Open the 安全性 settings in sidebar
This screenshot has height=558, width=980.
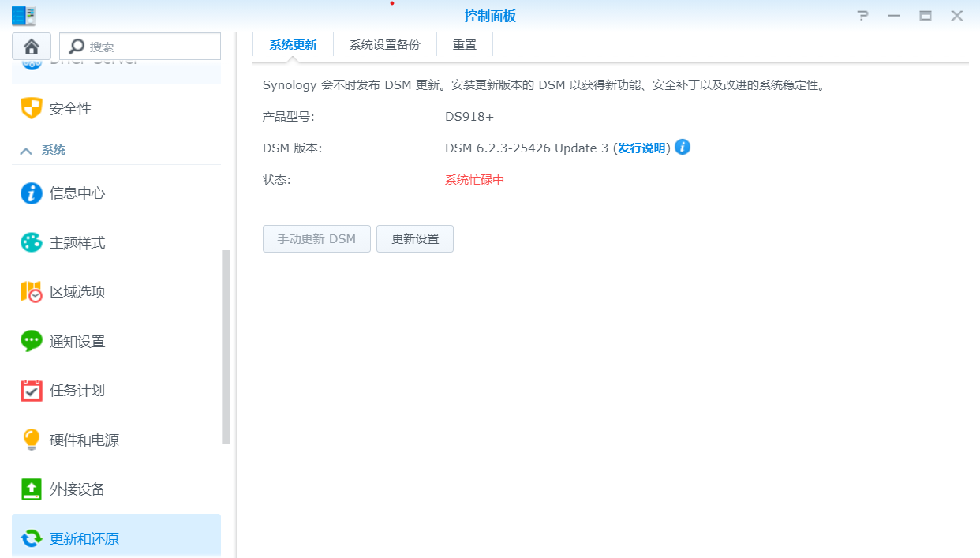(70, 108)
